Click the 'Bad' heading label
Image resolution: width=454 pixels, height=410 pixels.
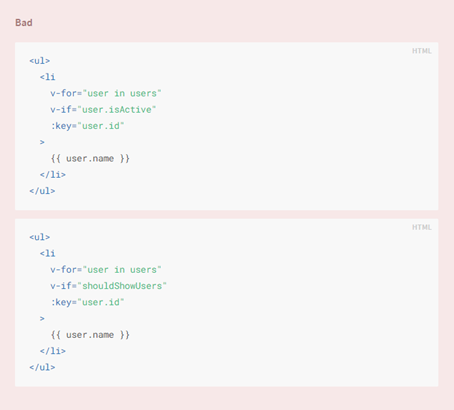[24, 23]
